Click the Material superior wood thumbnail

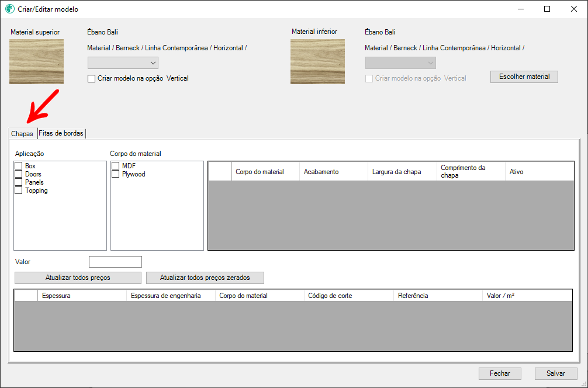pyautogui.click(x=36, y=61)
